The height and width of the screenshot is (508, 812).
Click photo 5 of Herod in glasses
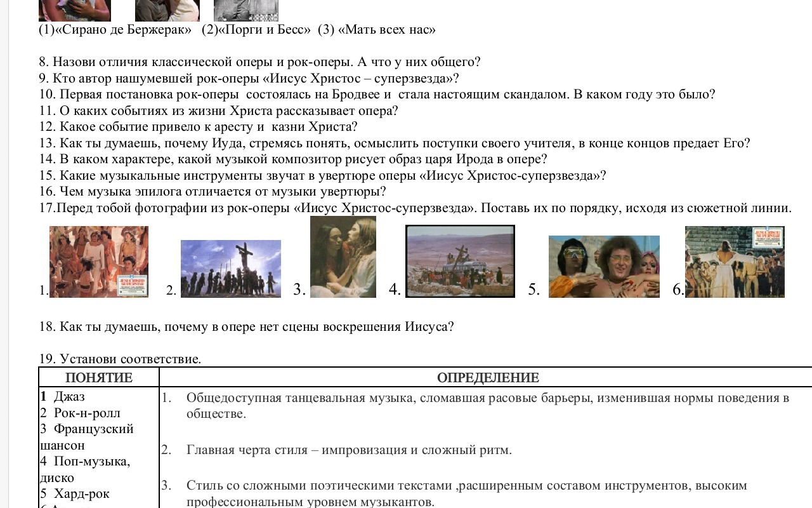point(604,267)
